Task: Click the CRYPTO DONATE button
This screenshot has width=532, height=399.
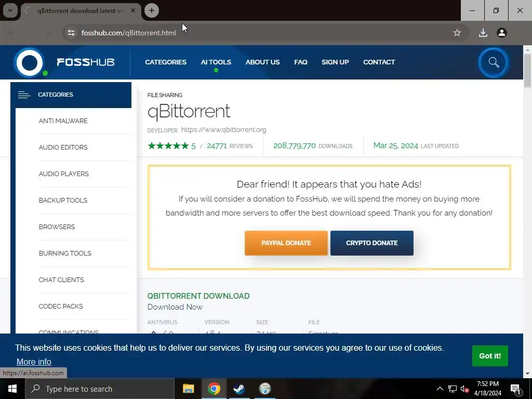Action: (372, 243)
